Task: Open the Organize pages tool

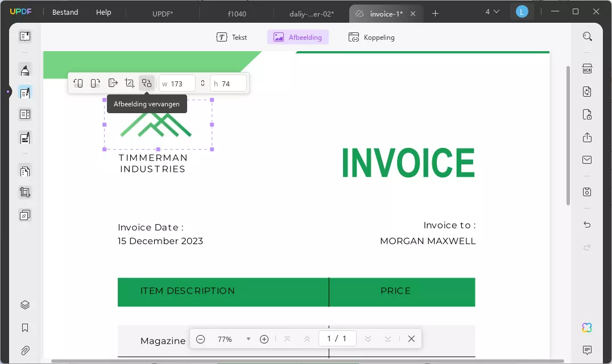Action: click(x=25, y=171)
